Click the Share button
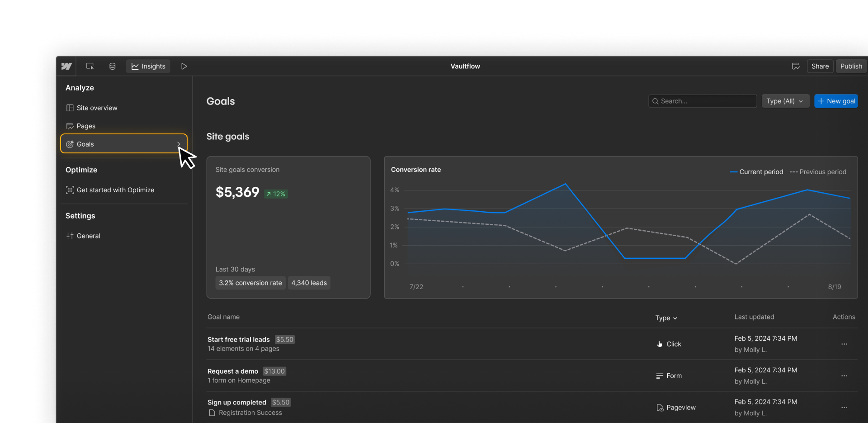Image resolution: width=868 pixels, height=423 pixels. tap(820, 66)
